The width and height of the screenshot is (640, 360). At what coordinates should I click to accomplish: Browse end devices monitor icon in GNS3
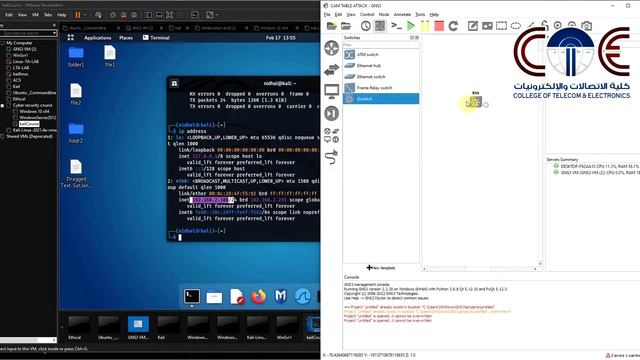(331, 91)
